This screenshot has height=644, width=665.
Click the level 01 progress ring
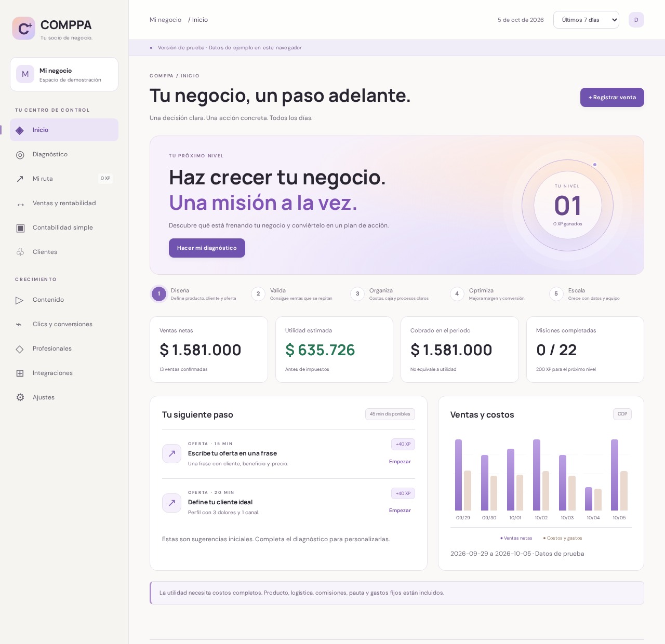567,206
